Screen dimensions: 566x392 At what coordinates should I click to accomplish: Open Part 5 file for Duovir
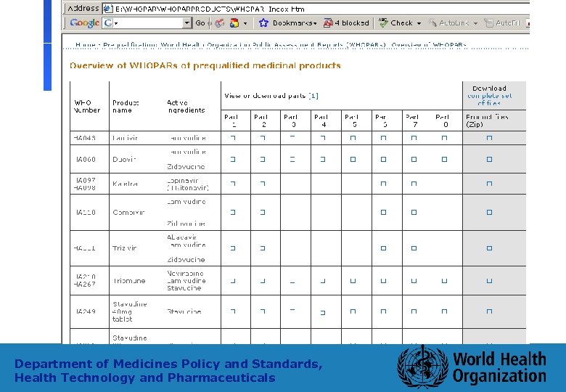point(353,159)
